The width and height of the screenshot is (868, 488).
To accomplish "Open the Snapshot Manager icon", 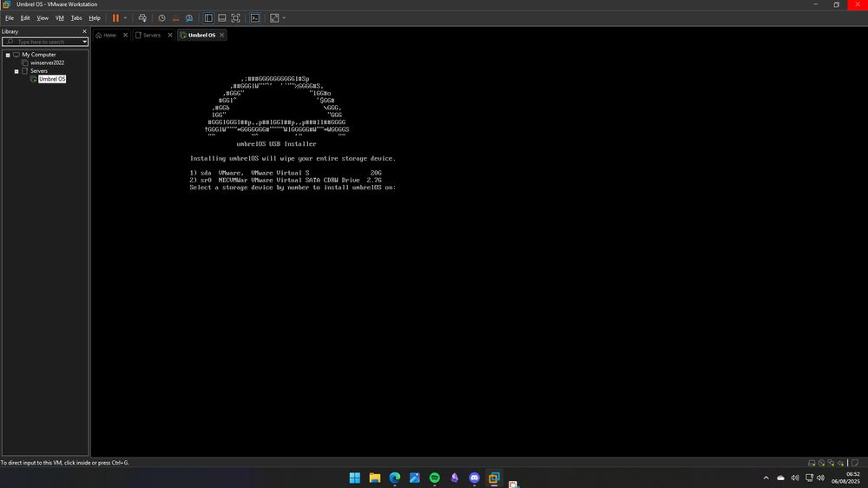I will click(x=189, y=17).
